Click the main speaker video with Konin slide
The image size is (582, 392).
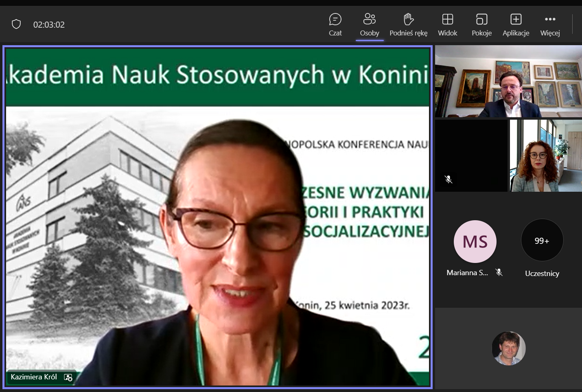(218, 216)
